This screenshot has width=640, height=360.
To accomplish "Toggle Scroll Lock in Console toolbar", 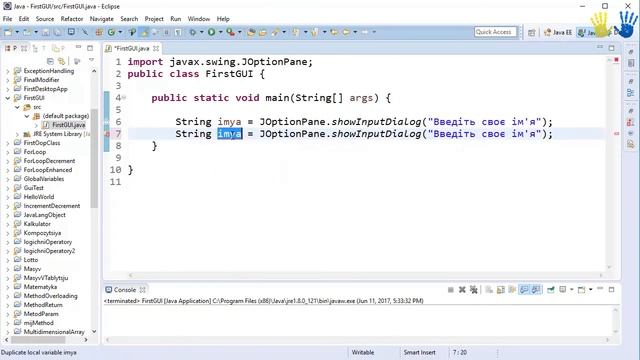I will point(500,290).
